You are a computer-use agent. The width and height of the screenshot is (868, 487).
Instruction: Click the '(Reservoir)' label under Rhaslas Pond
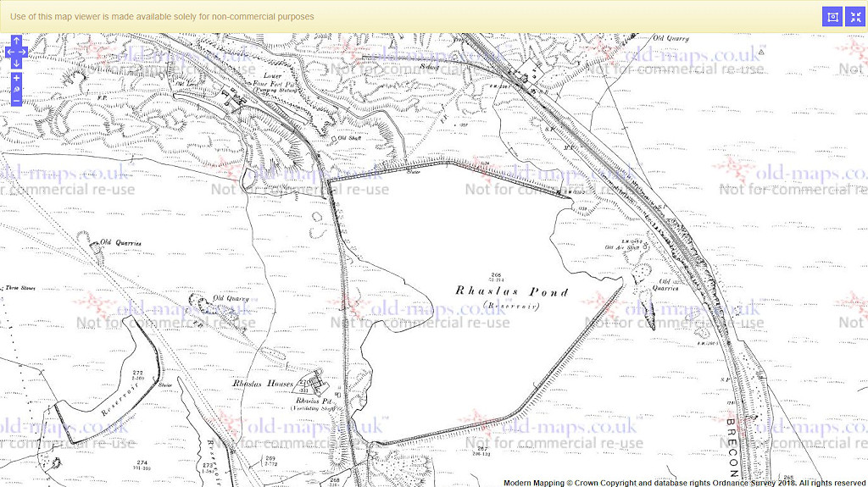(x=511, y=305)
